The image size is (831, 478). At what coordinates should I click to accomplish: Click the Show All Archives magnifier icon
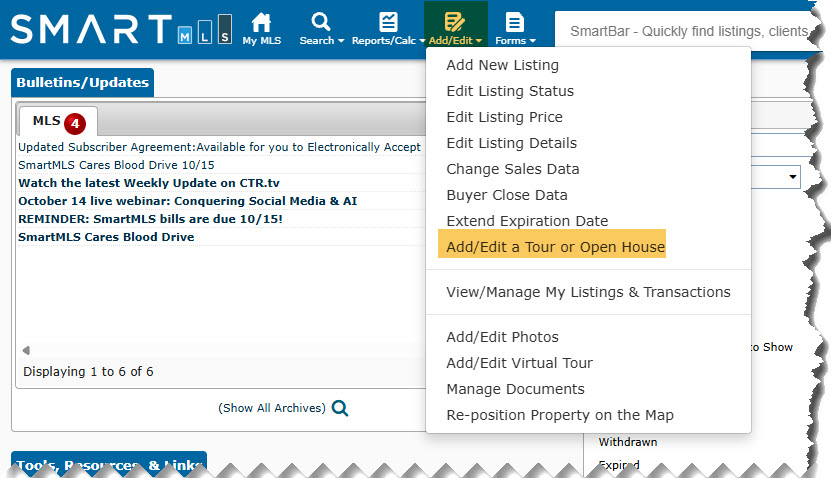tap(340, 408)
